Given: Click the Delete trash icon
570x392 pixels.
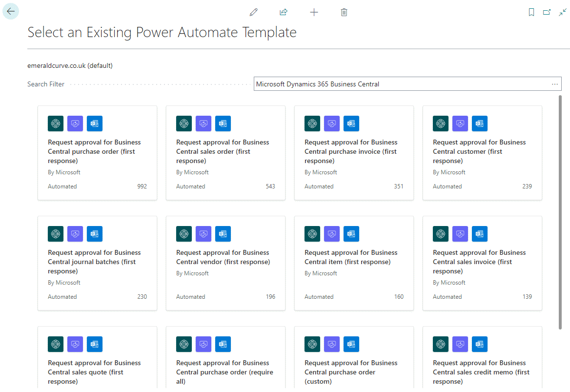Looking at the screenshot, I should click(x=344, y=12).
